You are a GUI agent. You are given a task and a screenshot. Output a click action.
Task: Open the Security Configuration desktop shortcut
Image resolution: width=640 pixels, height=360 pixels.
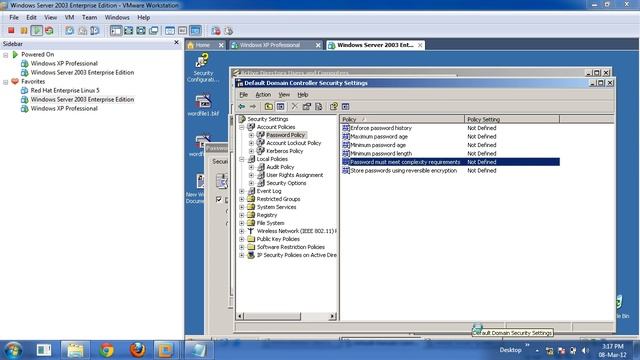(x=203, y=68)
